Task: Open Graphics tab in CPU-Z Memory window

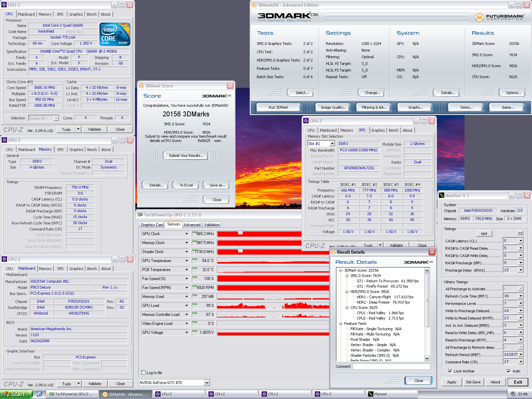Action: tap(76, 150)
